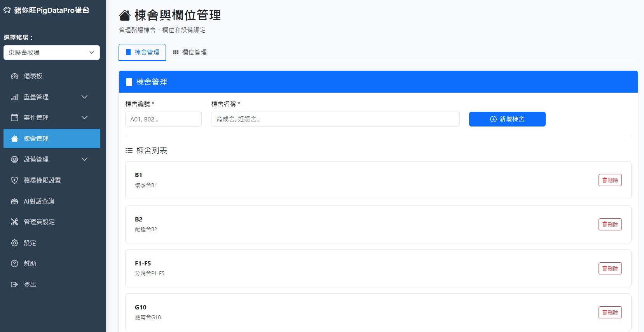Click the PigDataPro pig logo icon
Screen dimensions: 644x332
click(x=7, y=10)
